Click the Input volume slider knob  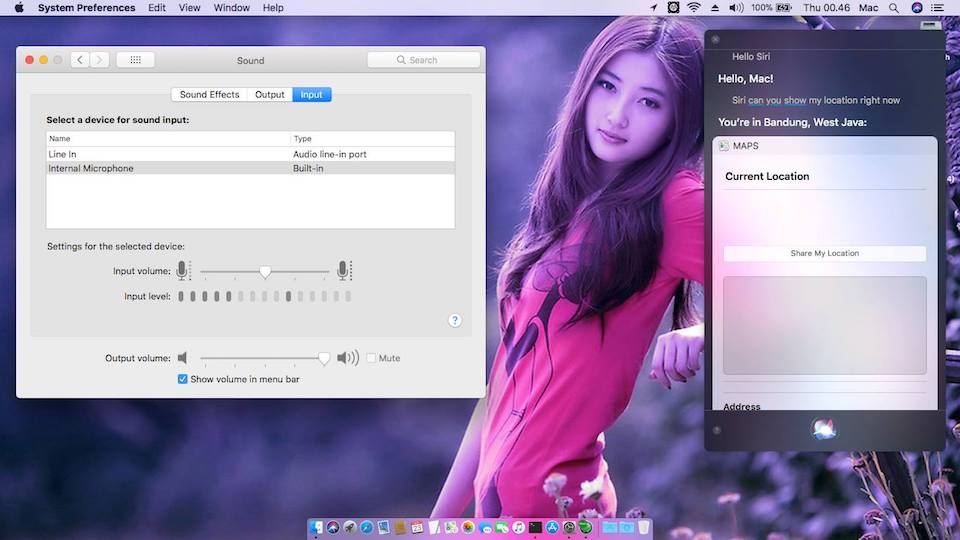coord(265,271)
